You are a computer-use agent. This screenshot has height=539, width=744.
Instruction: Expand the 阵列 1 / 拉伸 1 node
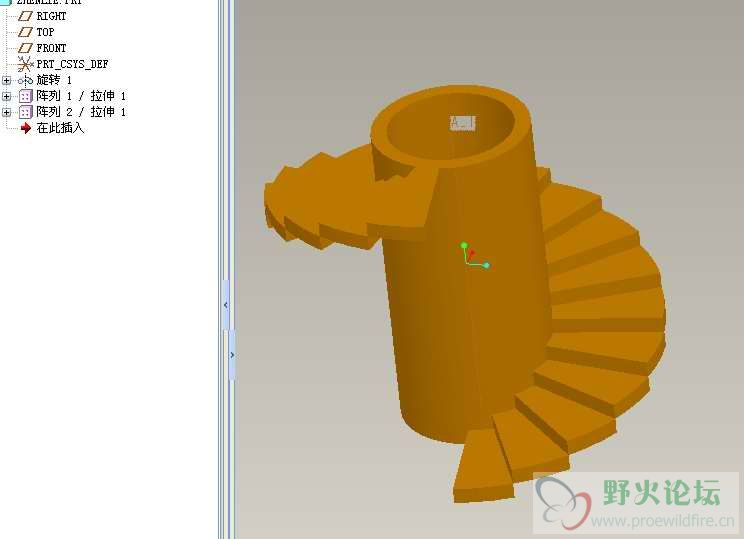(x=6, y=96)
